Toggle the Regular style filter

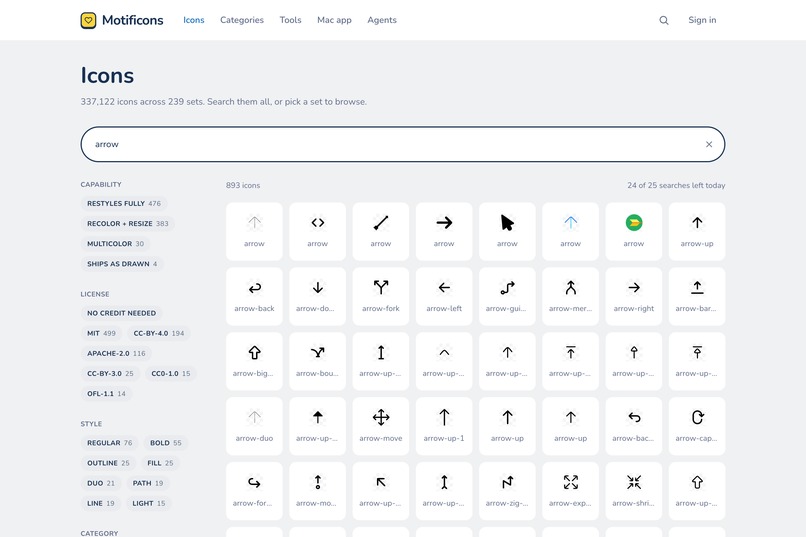click(109, 443)
